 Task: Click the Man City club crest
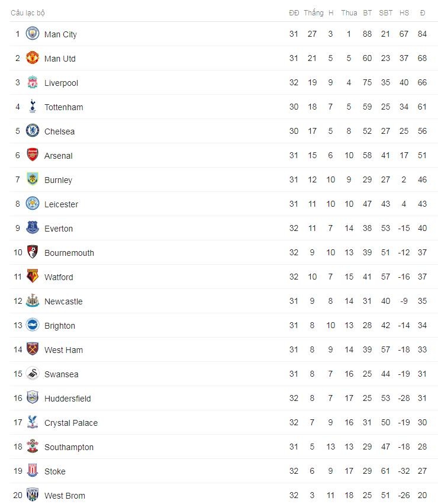pyautogui.click(x=33, y=34)
